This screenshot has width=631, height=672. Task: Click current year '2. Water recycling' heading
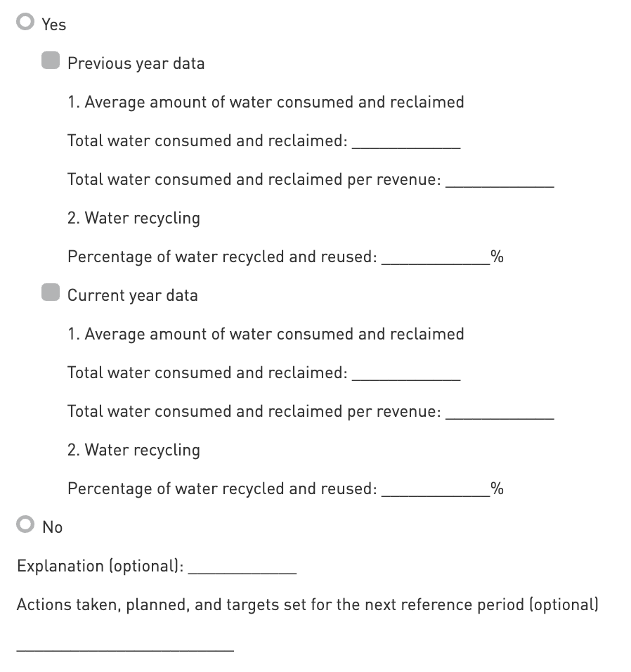point(134,450)
